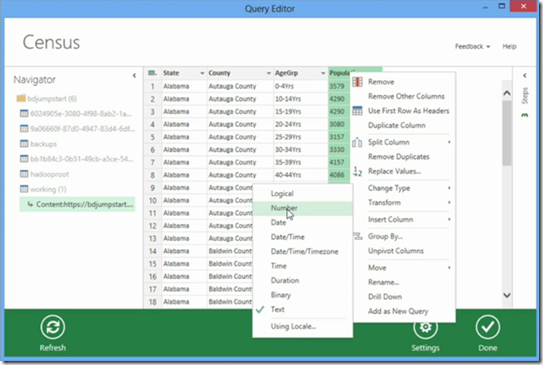
Task: Select Duplicate Column
Action: click(x=397, y=125)
